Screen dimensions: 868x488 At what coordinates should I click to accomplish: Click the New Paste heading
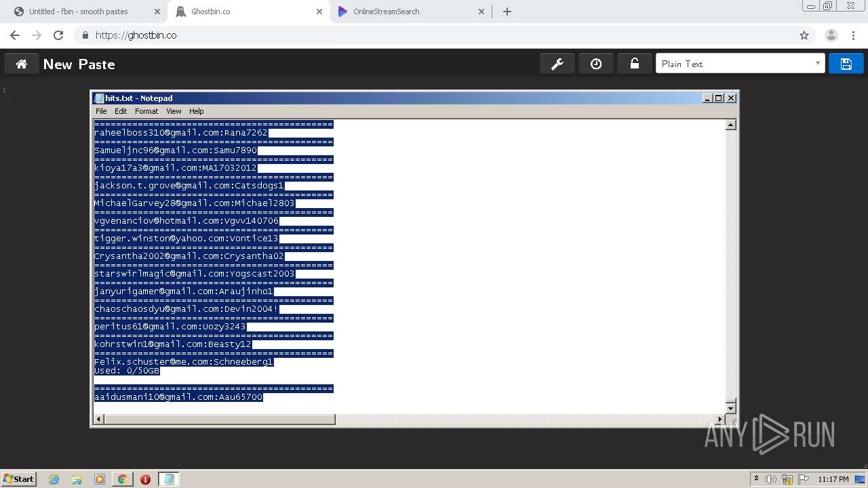79,64
